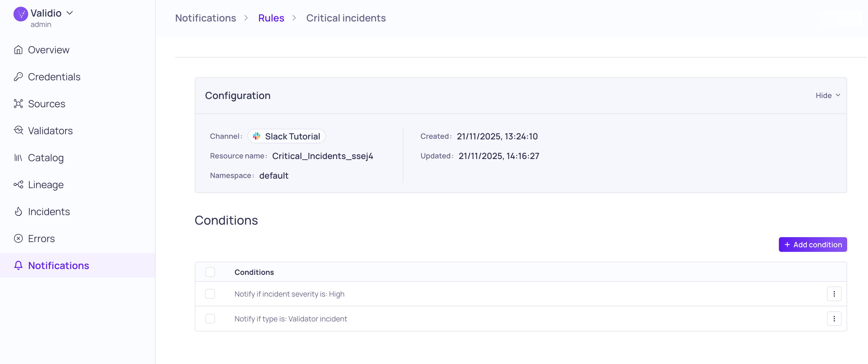Viewport: 868px width, 364px height.
Task: Open the three-dot menu for the Validator incident condition
Action: coord(834,319)
